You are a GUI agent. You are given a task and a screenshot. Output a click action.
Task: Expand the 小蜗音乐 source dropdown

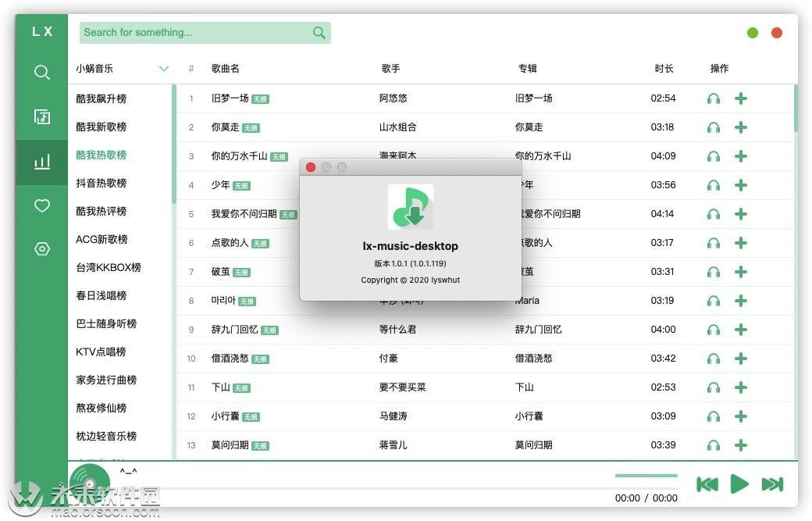(x=164, y=68)
